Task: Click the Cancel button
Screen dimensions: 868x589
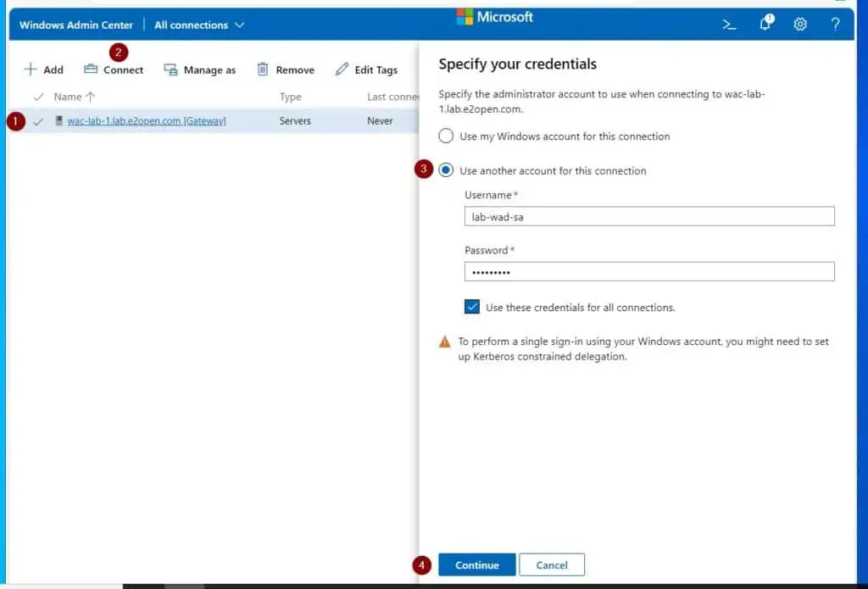Action: click(551, 564)
